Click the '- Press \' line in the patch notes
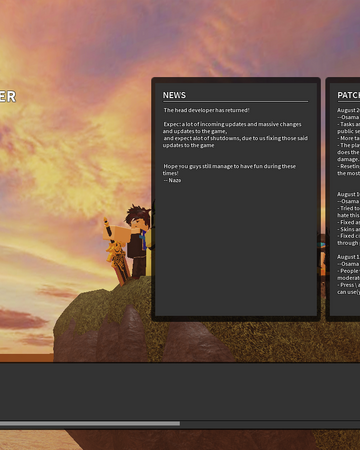The image size is (360, 450). click(348, 285)
